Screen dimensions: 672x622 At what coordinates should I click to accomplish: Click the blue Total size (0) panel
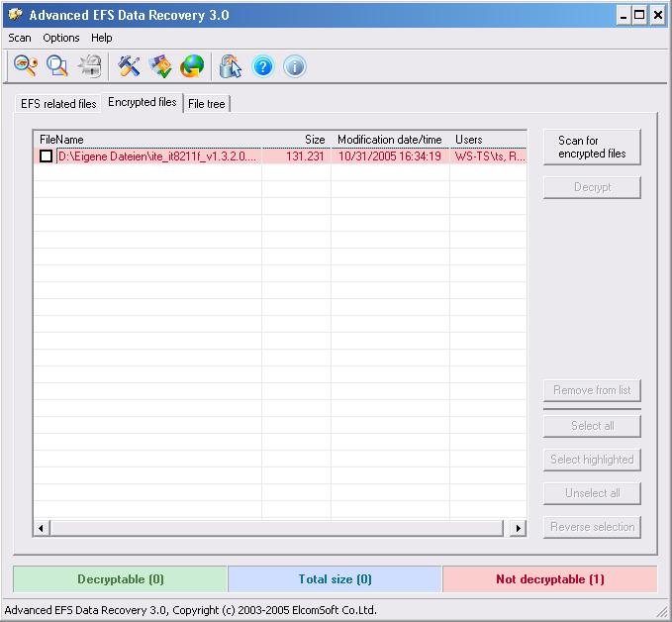tap(335, 579)
